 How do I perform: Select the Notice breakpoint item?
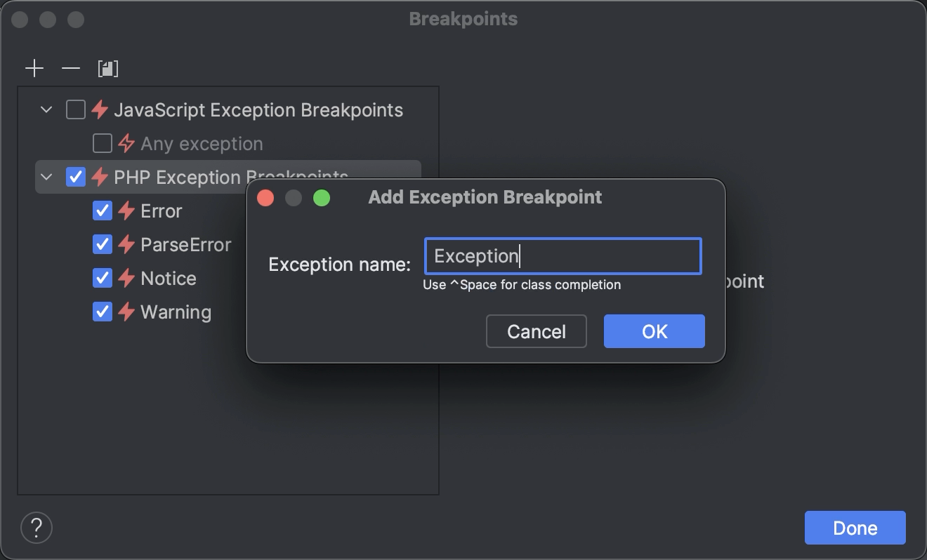(x=169, y=279)
